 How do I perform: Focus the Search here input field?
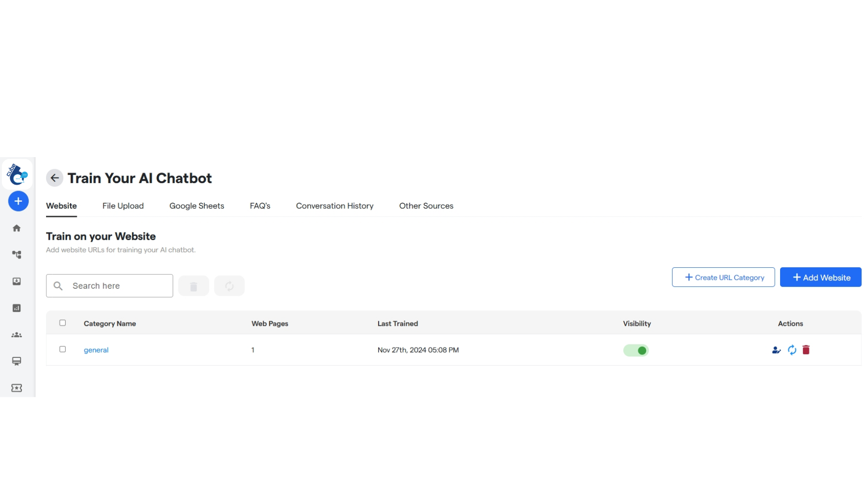[109, 286]
